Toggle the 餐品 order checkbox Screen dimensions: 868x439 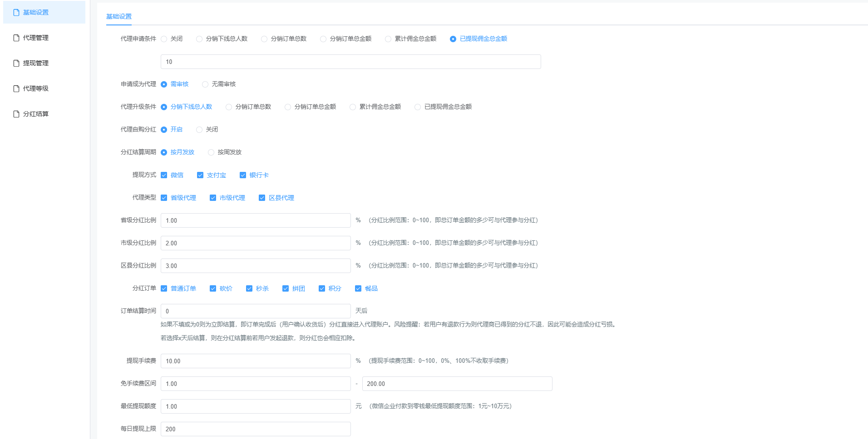[x=358, y=288]
